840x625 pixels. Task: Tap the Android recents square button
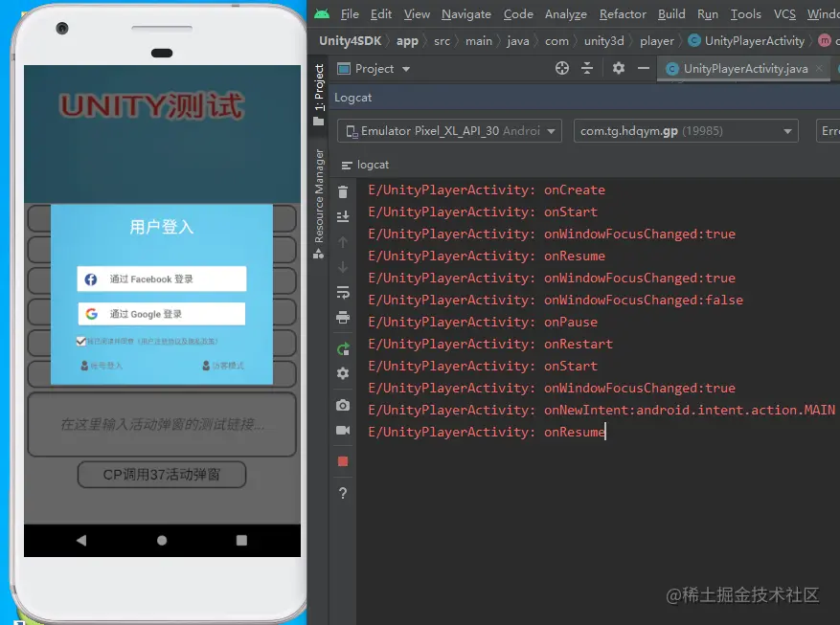(x=241, y=541)
